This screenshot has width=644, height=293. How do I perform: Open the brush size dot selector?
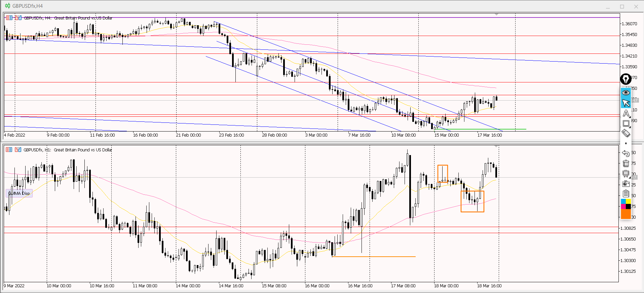coord(626,143)
